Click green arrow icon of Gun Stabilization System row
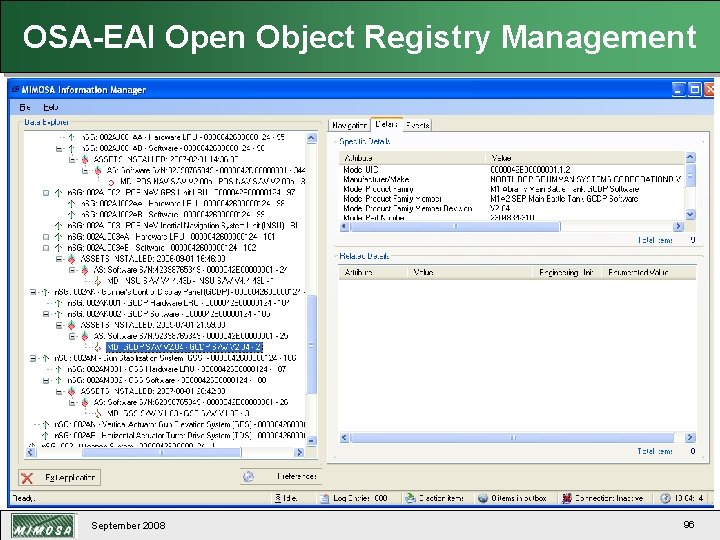 point(45,358)
